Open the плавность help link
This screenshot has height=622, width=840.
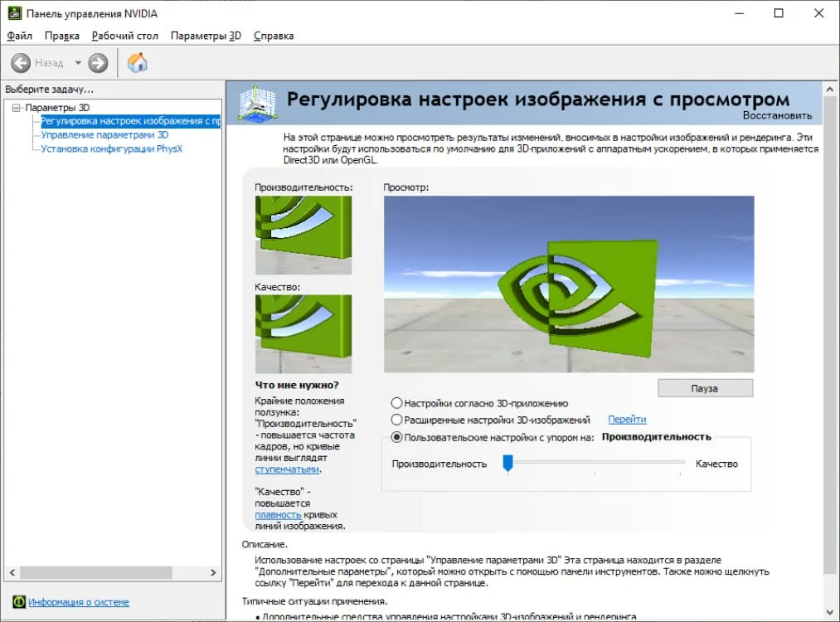click(x=278, y=515)
